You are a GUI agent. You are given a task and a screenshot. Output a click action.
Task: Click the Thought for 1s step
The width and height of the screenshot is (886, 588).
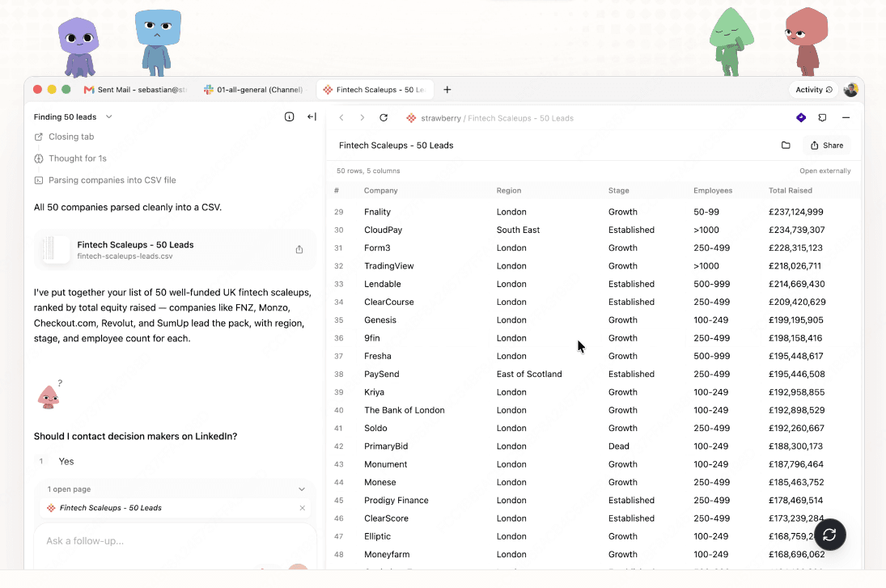pyautogui.click(x=78, y=159)
